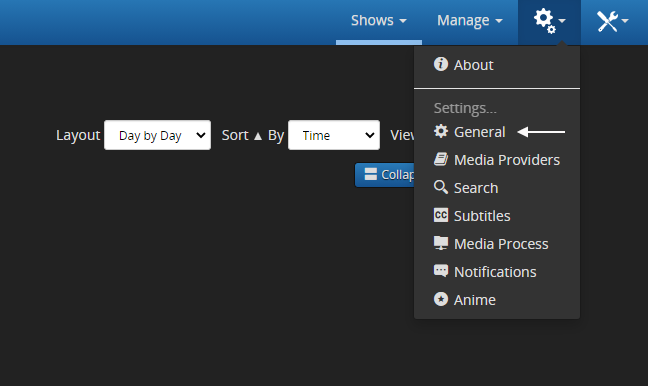This screenshot has height=386, width=648.
Task: Click the Media Providers book icon
Action: (441, 159)
